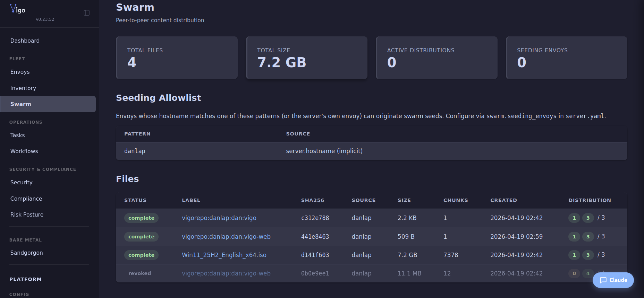Click the DISTRIBUTION column header
This screenshot has height=298, width=644.
tap(590, 200)
